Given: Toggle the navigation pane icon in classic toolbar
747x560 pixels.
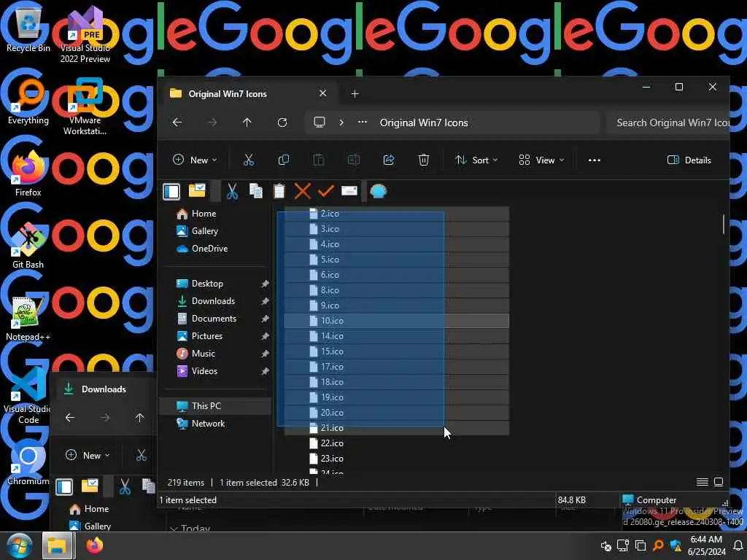Looking at the screenshot, I should 171,192.
